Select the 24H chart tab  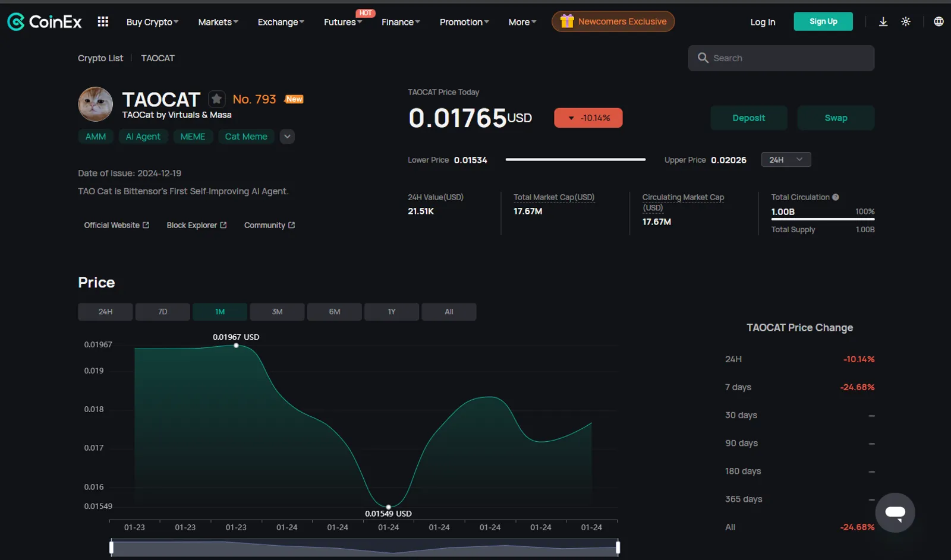[x=105, y=312]
